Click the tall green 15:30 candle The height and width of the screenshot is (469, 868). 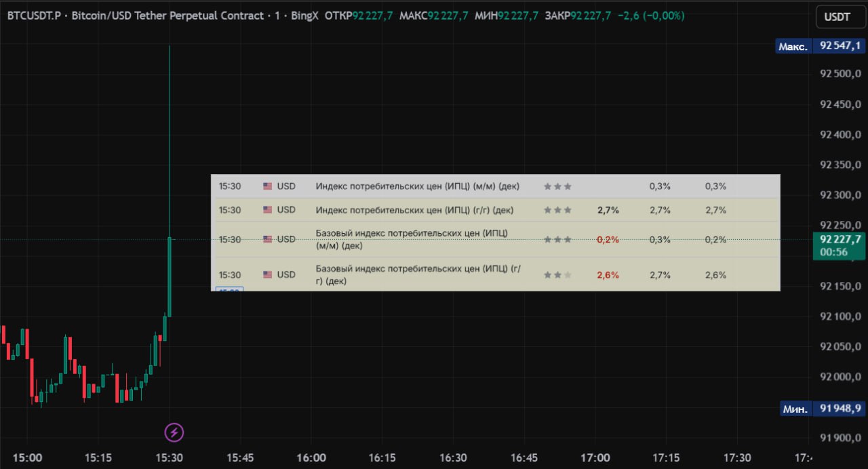pyautogui.click(x=170, y=277)
